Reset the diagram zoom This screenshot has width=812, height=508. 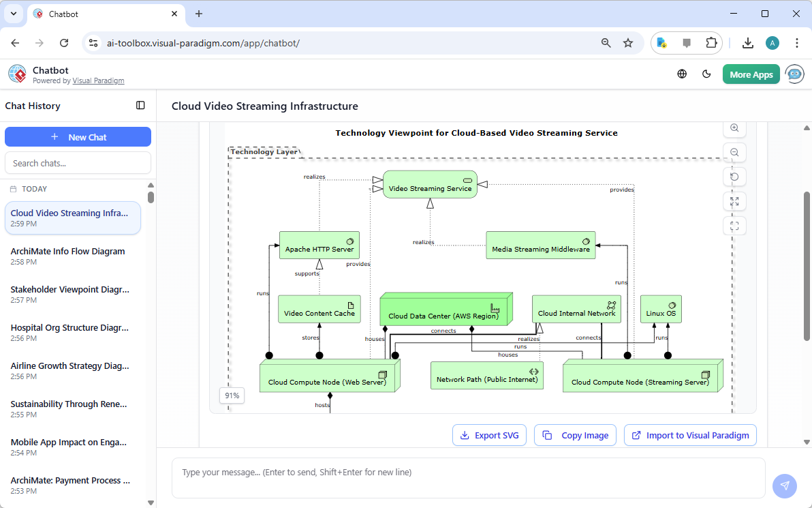coord(734,177)
